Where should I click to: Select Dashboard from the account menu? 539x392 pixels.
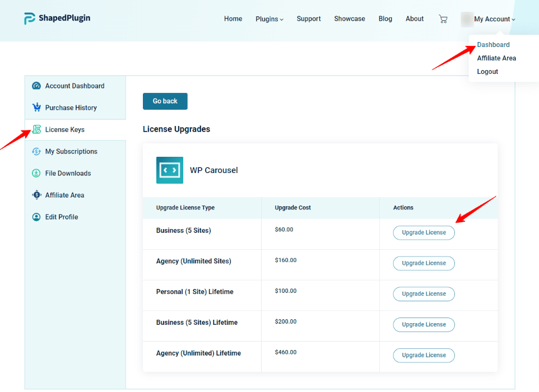click(x=493, y=45)
